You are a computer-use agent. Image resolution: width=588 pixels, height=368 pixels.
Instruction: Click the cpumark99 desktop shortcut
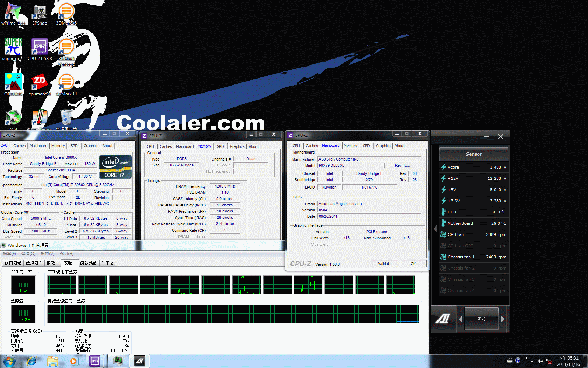40,85
